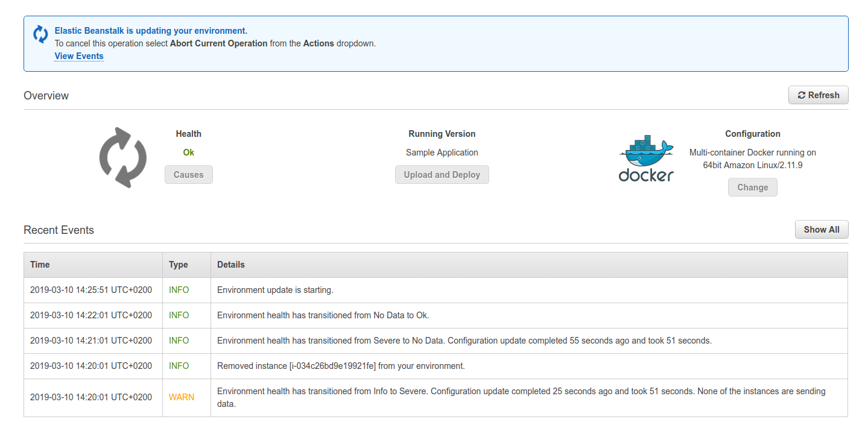Screen dimensions: 868x431
Task: Click the Docker whale logo
Action: pyautogui.click(x=646, y=159)
